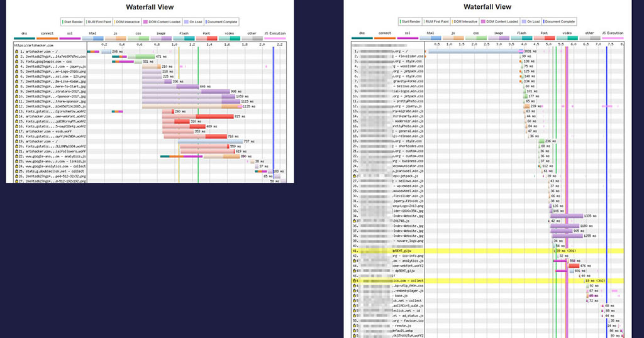Click lock icon on the jquery.js row 4
This screenshot has height=338, width=644.
pos(17,67)
